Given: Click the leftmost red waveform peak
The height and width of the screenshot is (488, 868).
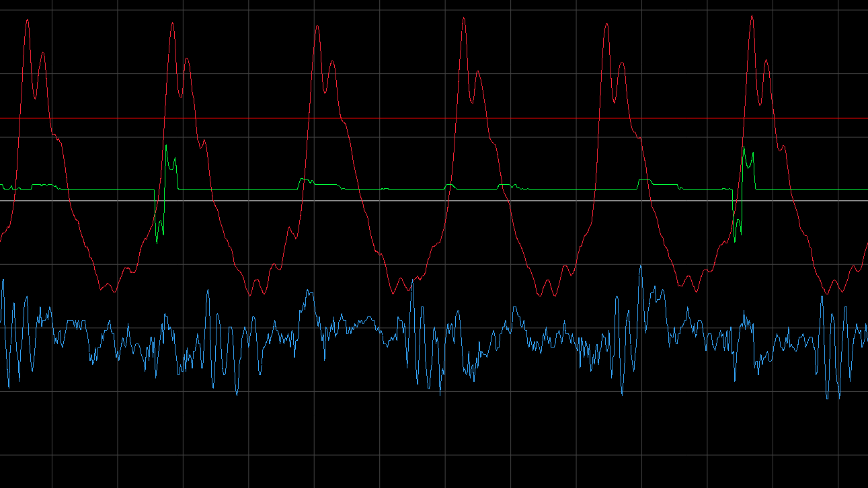Looking at the screenshot, I should tap(28, 19).
